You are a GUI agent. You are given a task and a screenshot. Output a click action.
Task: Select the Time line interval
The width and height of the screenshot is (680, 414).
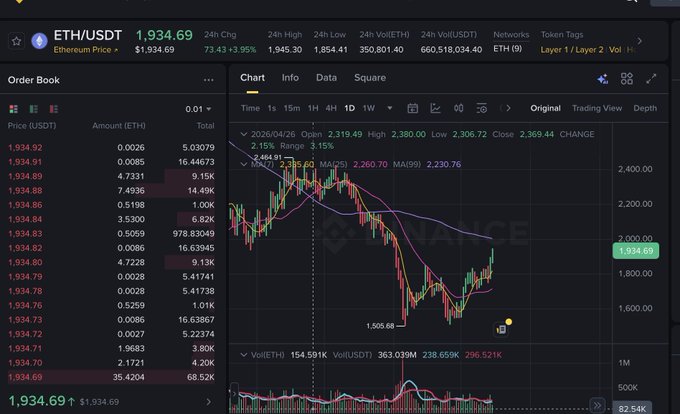pos(250,108)
